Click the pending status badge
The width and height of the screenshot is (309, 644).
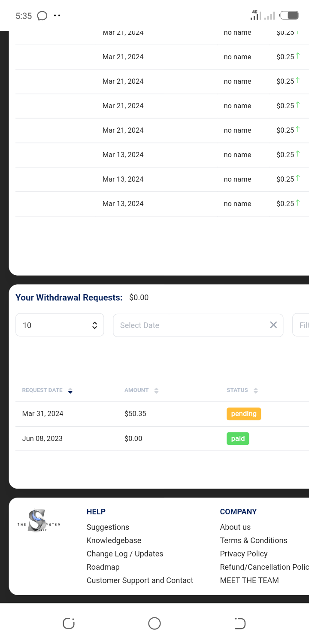243,414
